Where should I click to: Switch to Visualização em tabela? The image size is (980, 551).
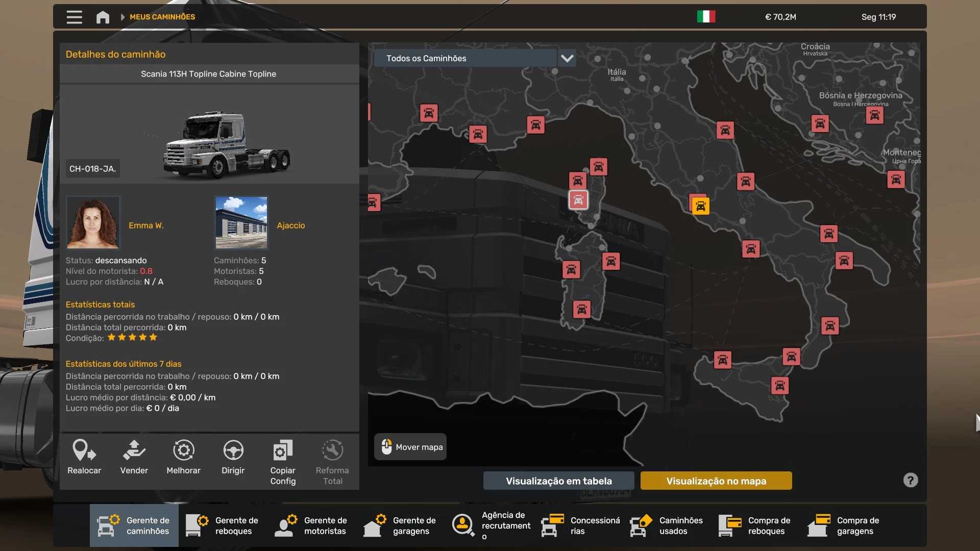[558, 481]
